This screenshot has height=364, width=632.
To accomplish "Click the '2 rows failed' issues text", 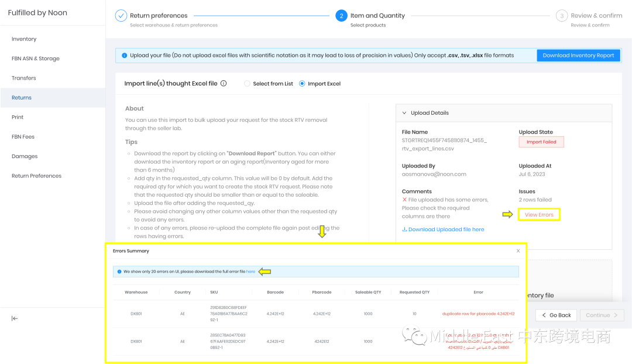I will point(535,200).
